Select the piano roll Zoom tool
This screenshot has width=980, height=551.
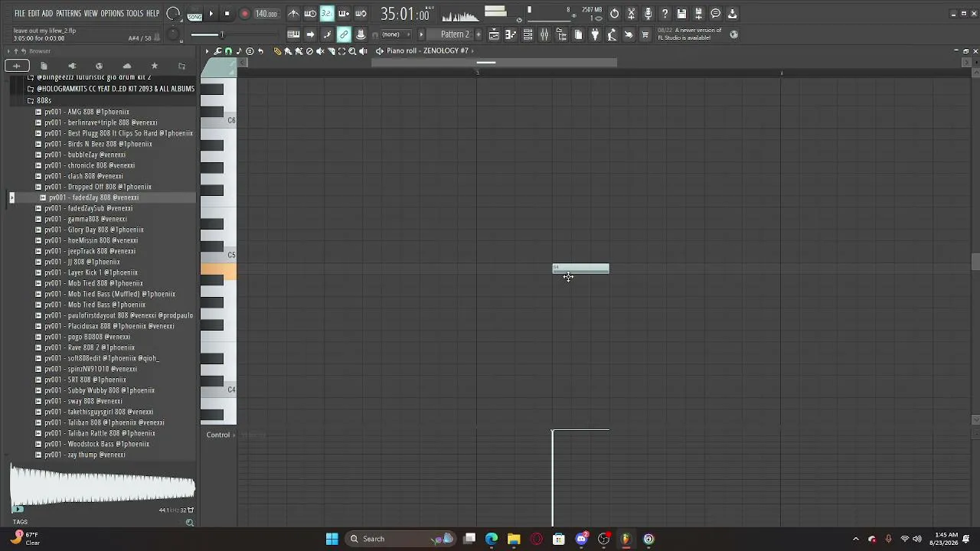pyautogui.click(x=353, y=51)
